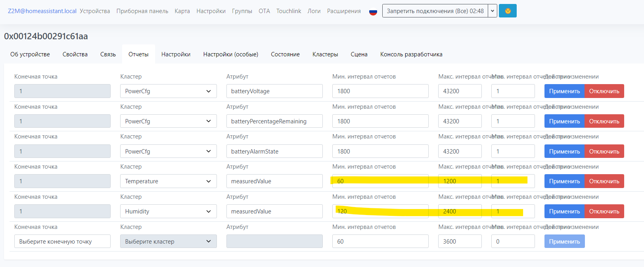Switch to Сцена tab
Image resolution: width=644 pixels, height=267 pixels.
(x=359, y=54)
